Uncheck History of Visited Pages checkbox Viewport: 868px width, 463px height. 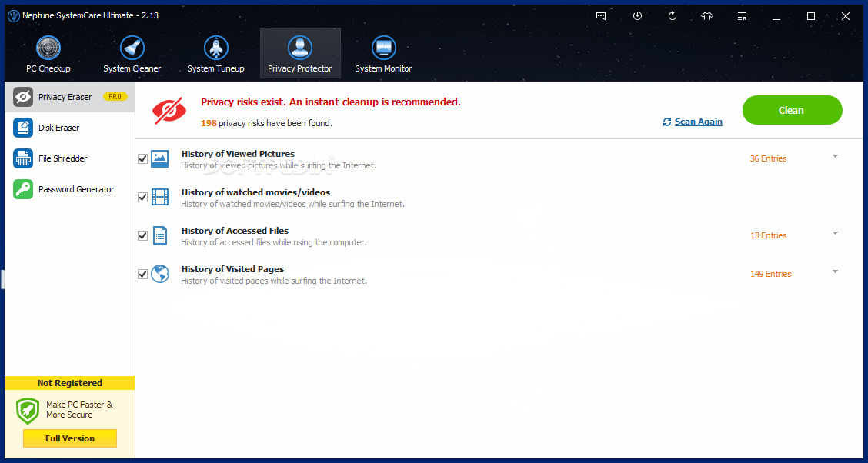[143, 274]
